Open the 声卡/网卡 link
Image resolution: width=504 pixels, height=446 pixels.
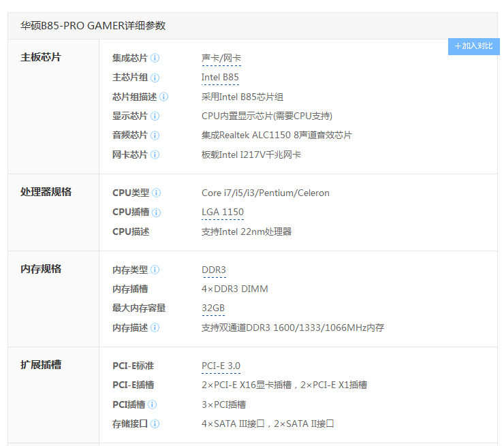tap(221, 58)
